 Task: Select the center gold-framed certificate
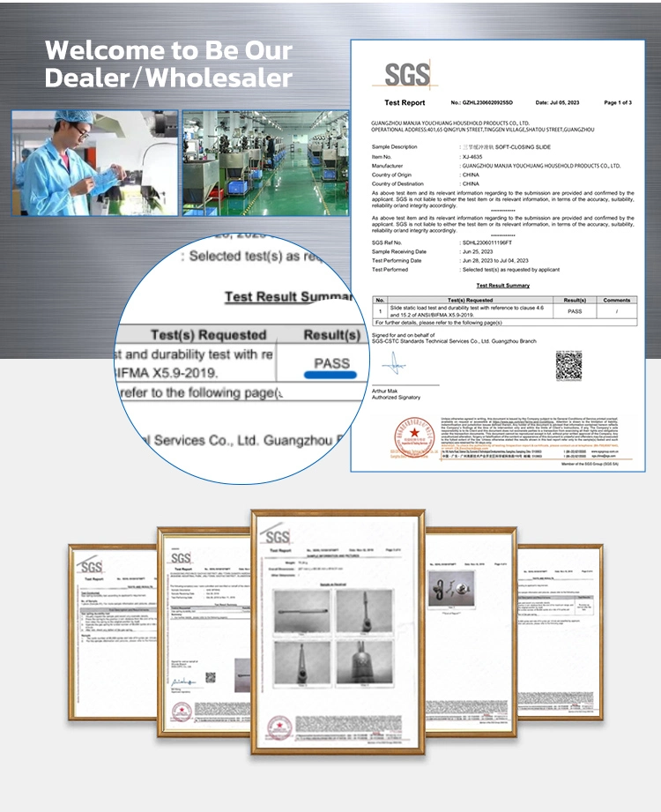[338, 632]
